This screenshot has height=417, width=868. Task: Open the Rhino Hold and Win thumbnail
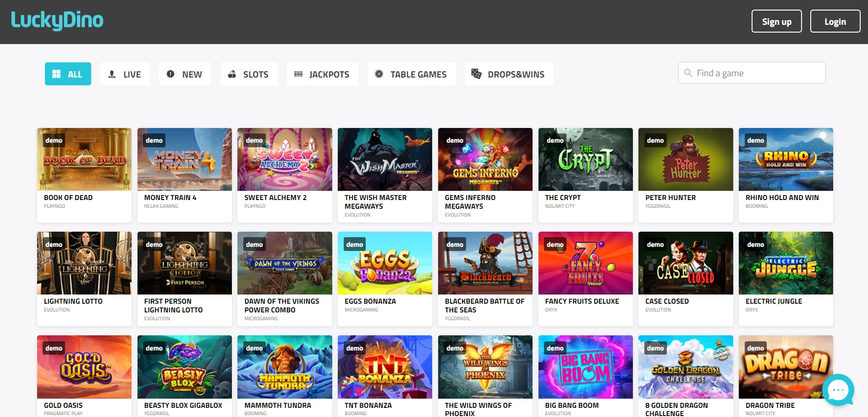[786, 159]
